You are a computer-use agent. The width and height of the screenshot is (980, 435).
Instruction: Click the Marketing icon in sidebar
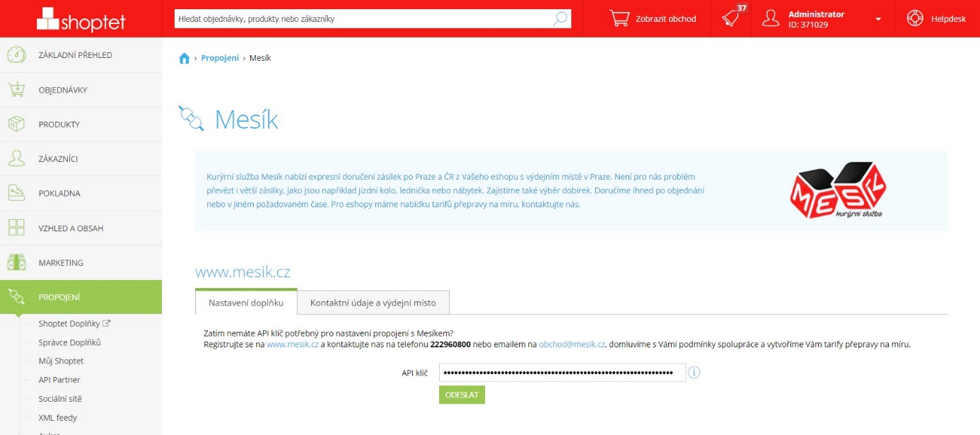(x=16, y=262)
